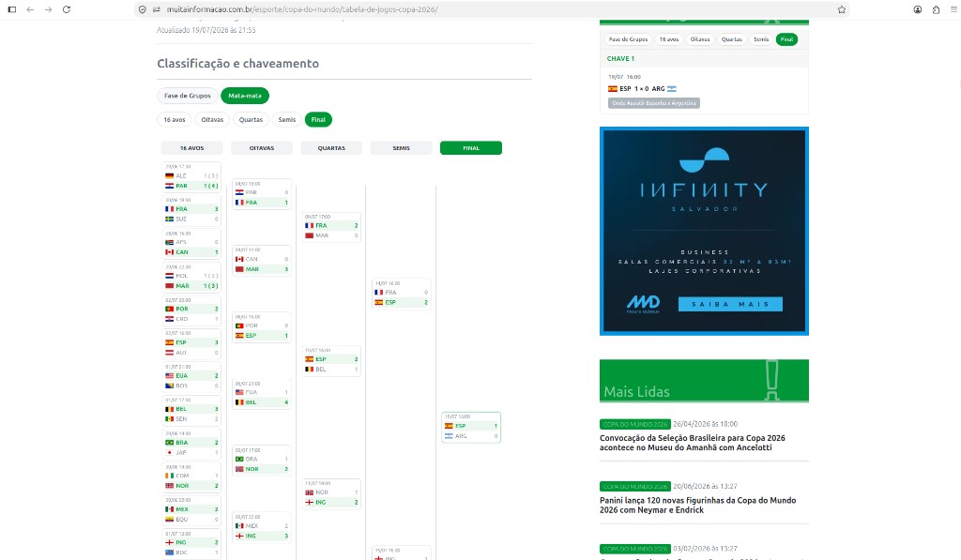Open the ESP 1 vs ARG 0 final match card

471,427
